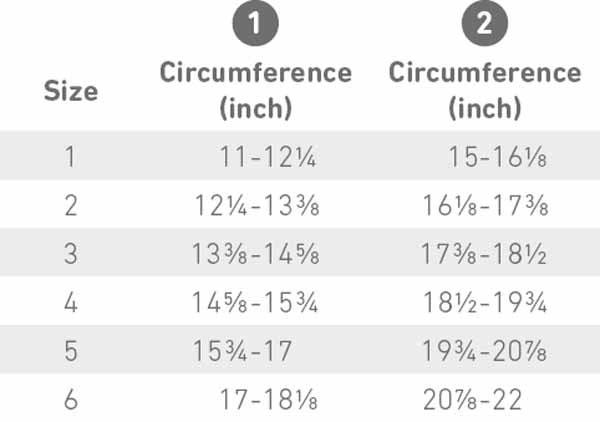Viewport: 600px width, 422px height.
Task: Select size 5 row label
Action: pyautogui.click(x=71, y=351)
